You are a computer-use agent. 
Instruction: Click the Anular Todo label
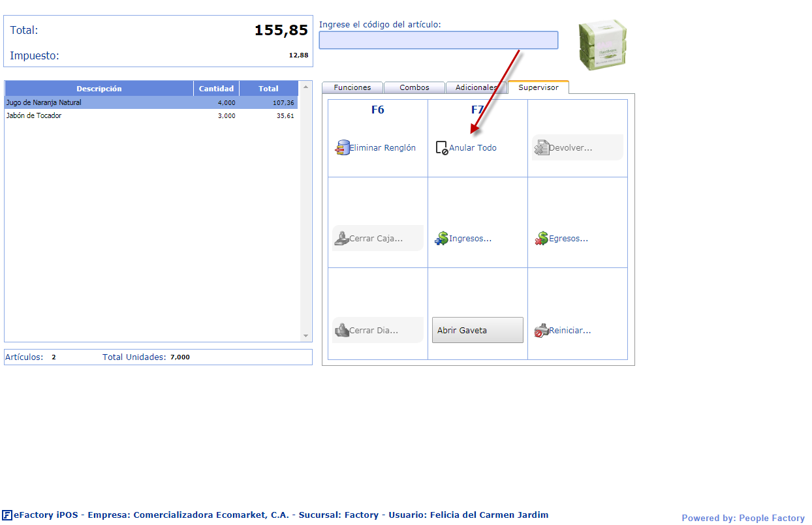point(473,148)
